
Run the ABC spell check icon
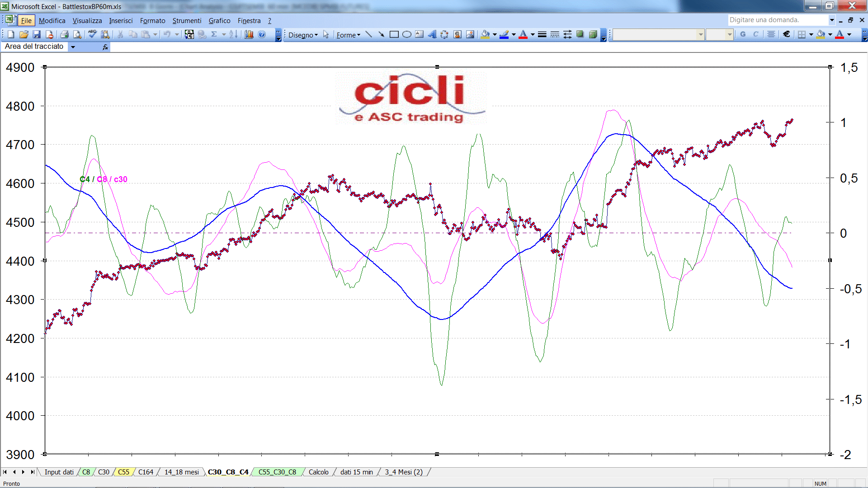(92, 34)
